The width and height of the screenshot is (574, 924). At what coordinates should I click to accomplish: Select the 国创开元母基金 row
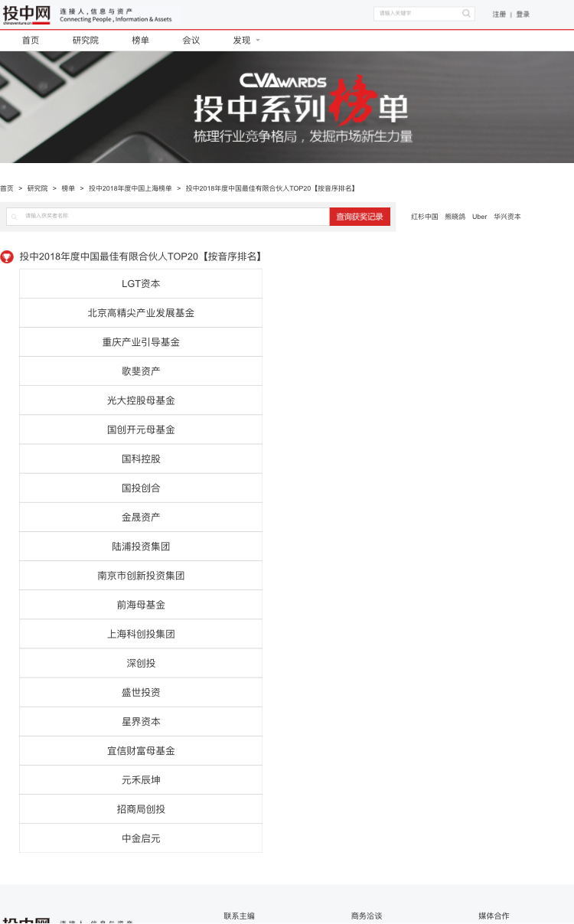click(141, 429)
